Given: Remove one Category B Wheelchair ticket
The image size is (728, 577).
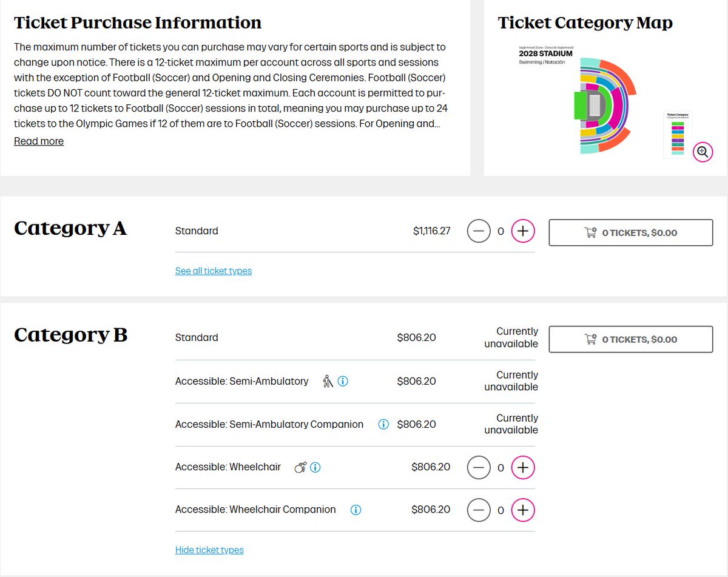Looking at the screenshot, I should (x=479, y=468).
